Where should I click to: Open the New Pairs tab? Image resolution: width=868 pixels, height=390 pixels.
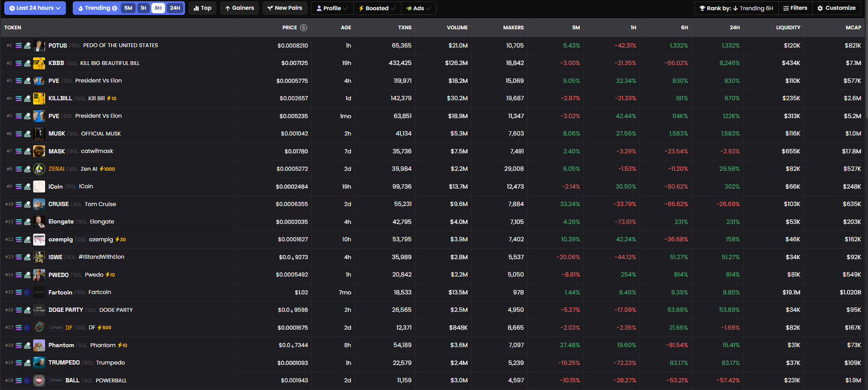click(285, 8)
